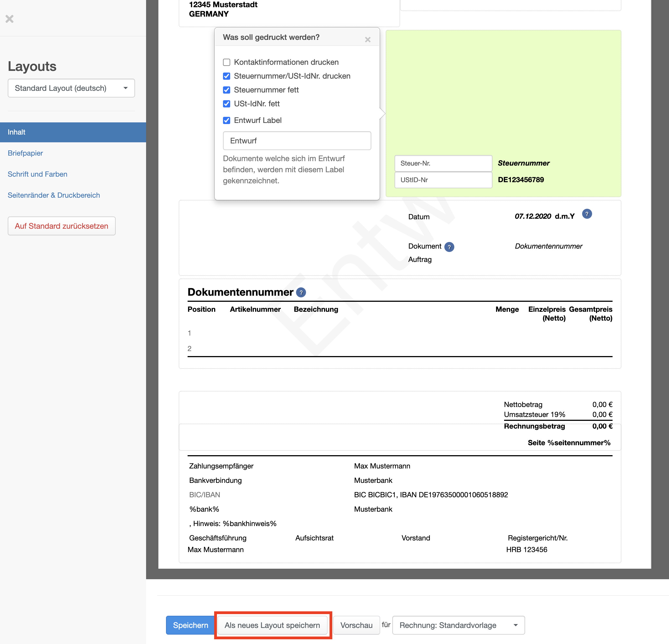
Task: Click the Einzelpreis (Netto) column header
Action: [547, 314]
